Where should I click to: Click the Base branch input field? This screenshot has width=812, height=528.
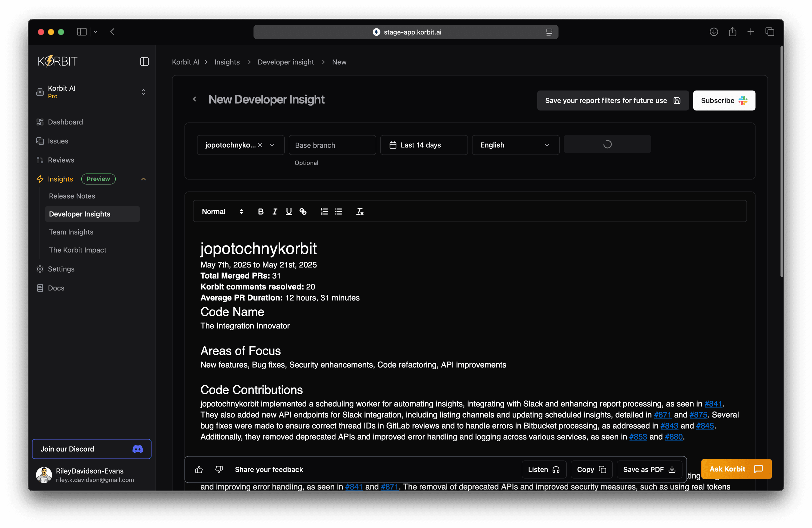coord(332,145)
